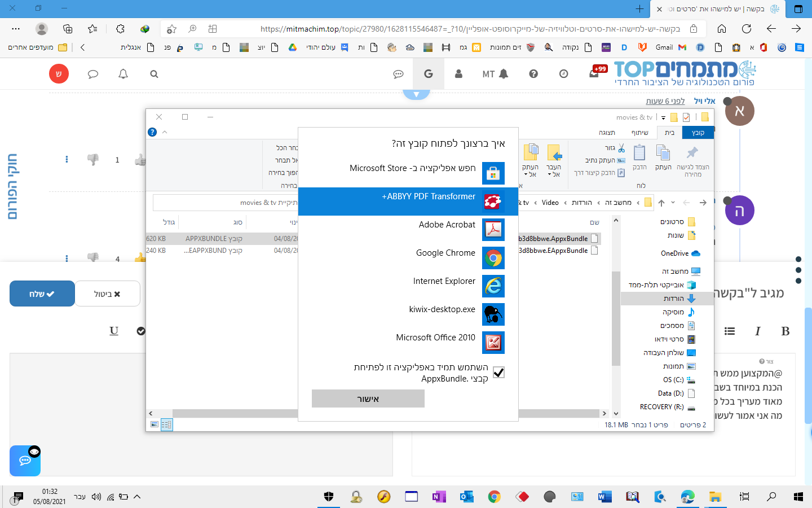Image resolution: width=812 pixels, height=508 pixels.
Task: Open the קובץ tab in File Explorer
Action: point(698,133)
